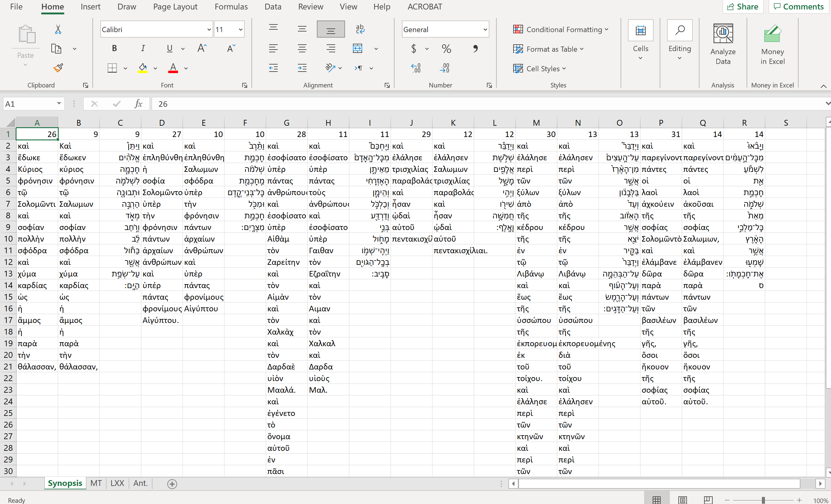Switch to the LXX sheet tab

117,483
